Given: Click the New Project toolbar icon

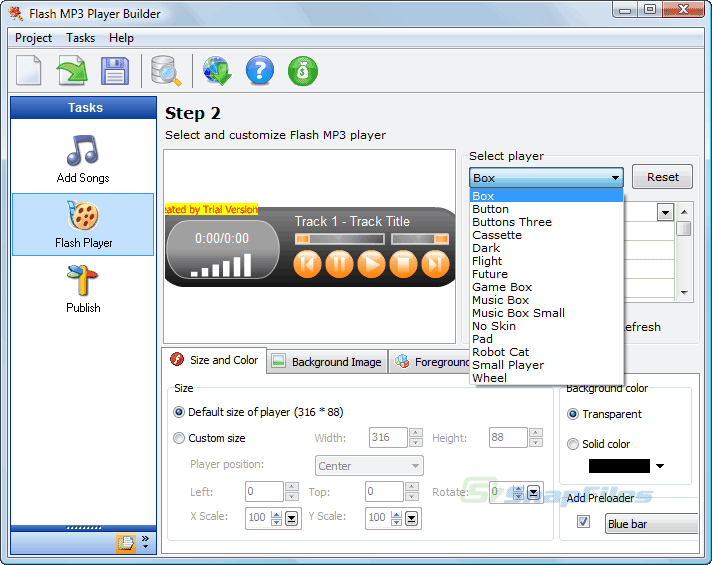Looking at the screenshot, I should [x=29, y=70].
